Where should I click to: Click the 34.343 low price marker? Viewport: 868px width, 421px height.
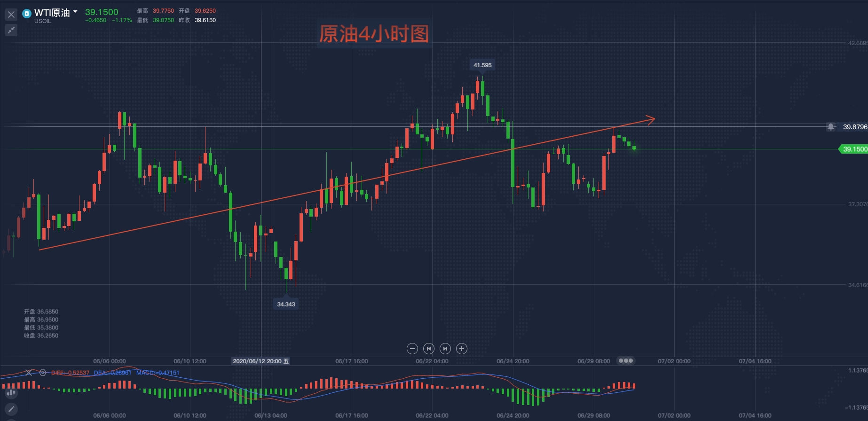pyautogui.click(x=286, y=304)
